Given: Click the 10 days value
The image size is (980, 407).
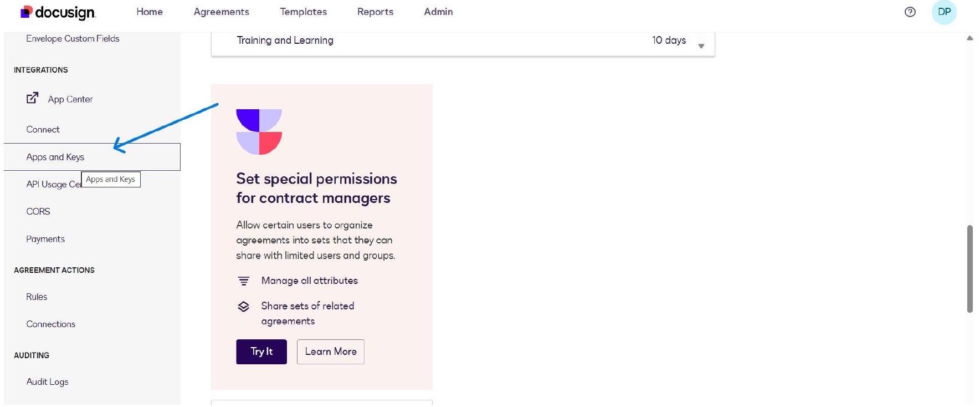Looking at the screenshot, I should tap(669, 40).
